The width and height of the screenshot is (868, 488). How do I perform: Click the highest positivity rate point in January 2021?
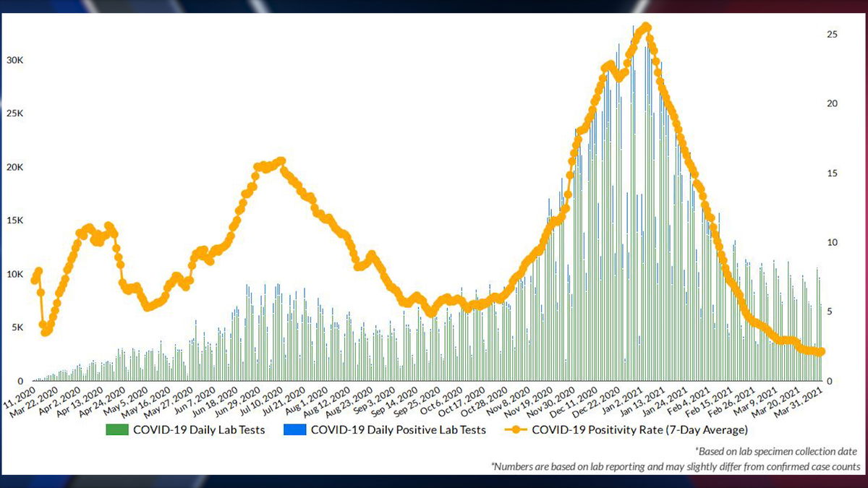tap(647, 27)
